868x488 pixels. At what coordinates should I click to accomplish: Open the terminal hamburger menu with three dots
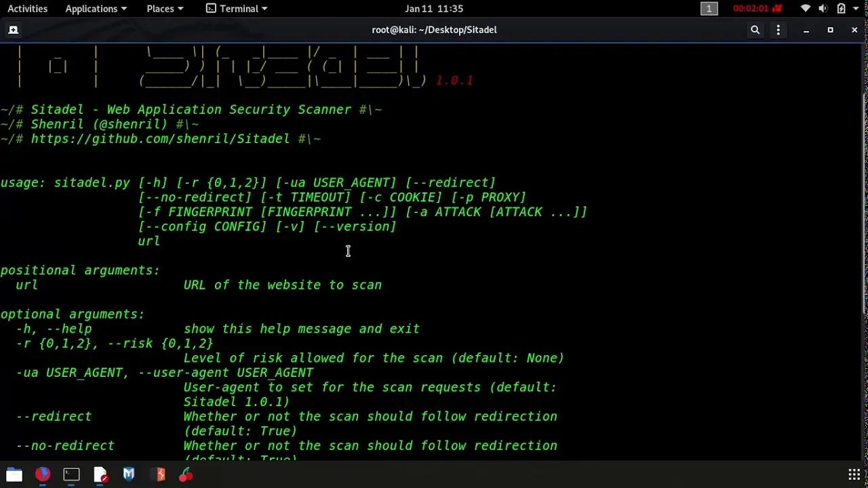778,30
